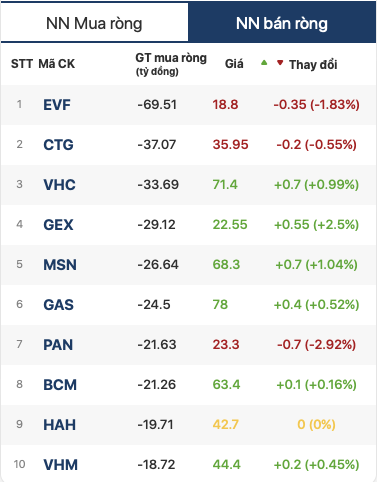The height and width of the screenshot is (482, 377).
Task: Click the red down-arrow sort icon
Action: coord(280,62)
